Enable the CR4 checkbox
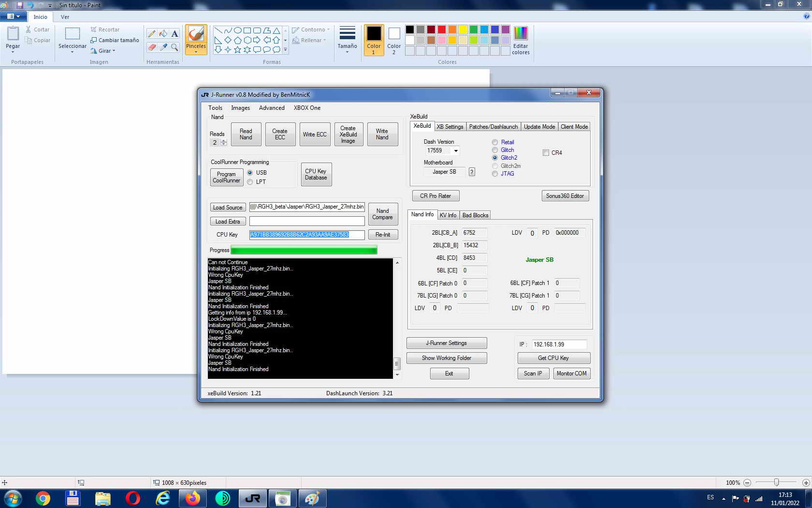 click(546, 153)
